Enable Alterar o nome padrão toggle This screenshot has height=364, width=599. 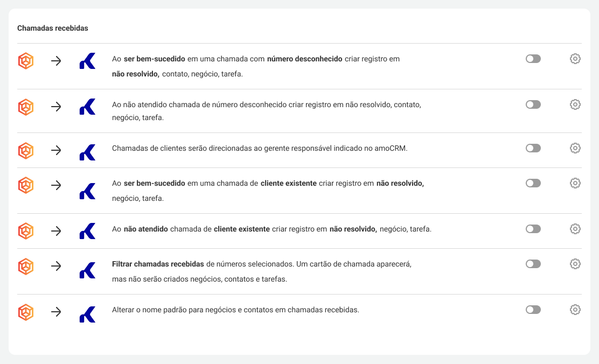click(x=533, y=310)
